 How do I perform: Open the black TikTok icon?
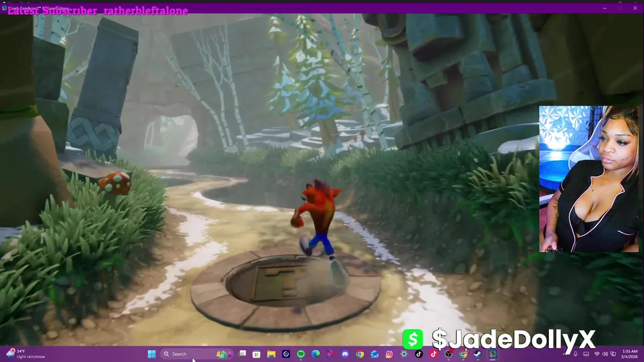tap(419, 354)
